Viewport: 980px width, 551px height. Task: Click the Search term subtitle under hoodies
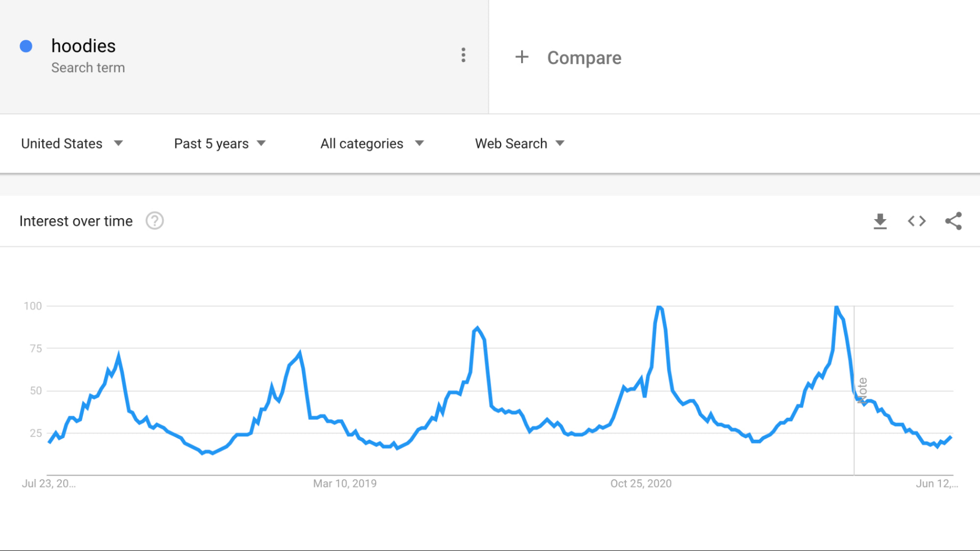tap(88, 68)
